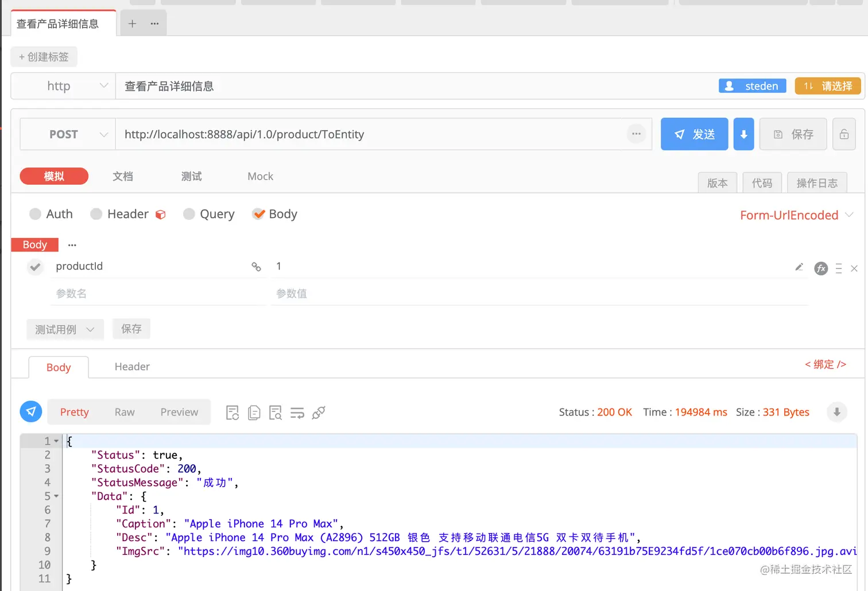The height and width of the screenshot is (591, 868).
Task: Click the steden user badge
Action: 753,86
